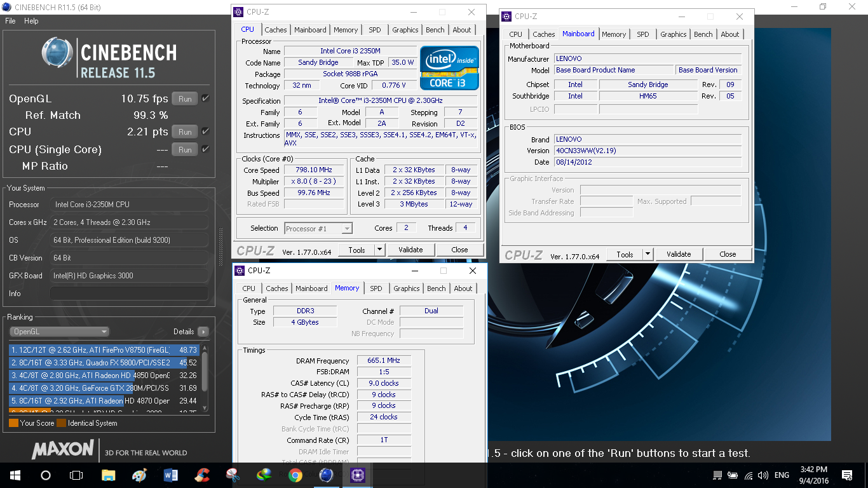Toggle the CPU (Single Core) checkbox

click(205, 149)
